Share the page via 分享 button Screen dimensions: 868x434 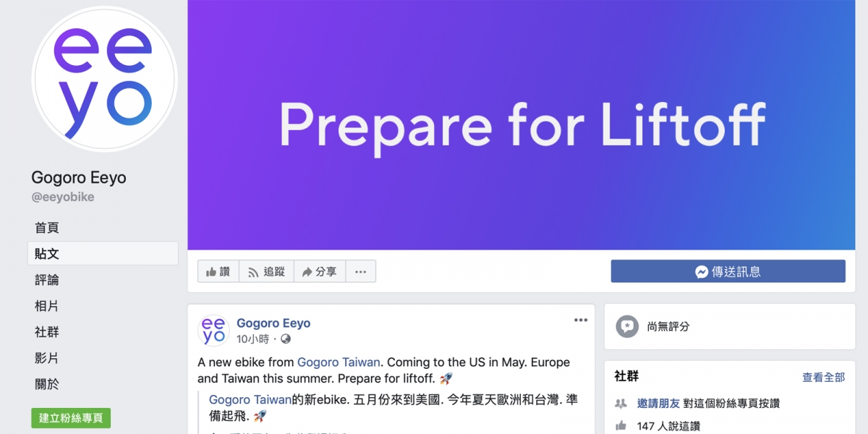[320, 271]
